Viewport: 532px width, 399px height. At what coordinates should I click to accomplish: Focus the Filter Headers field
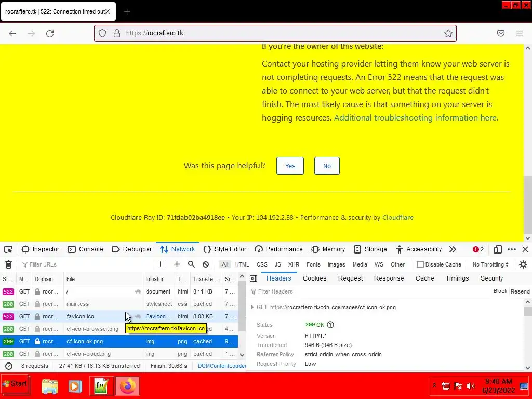point(370,291)
